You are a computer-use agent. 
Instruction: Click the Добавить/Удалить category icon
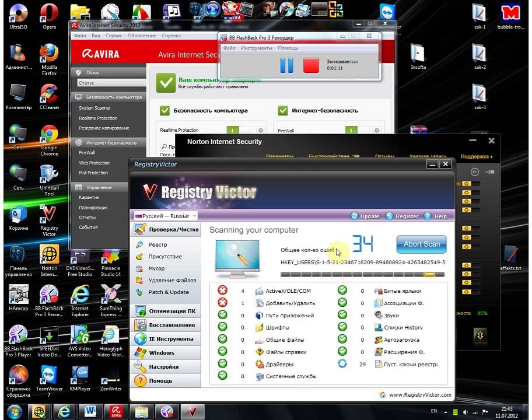point(260,303)
